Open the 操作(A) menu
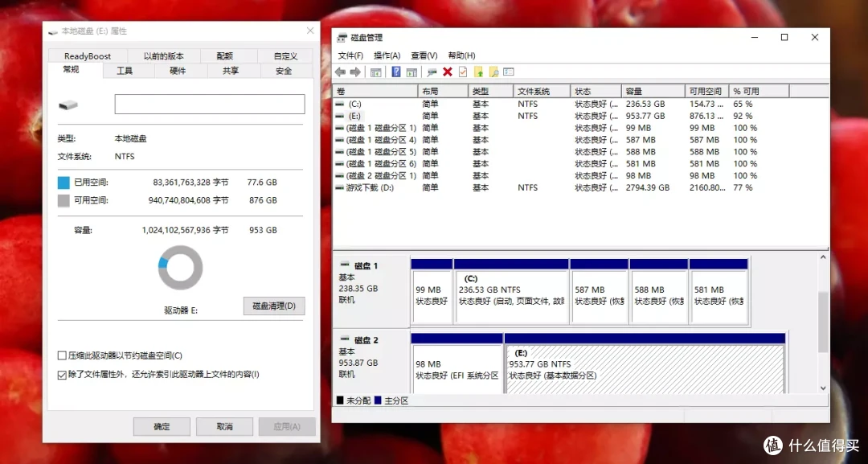 pyautogui.click(x=387, y=55)
